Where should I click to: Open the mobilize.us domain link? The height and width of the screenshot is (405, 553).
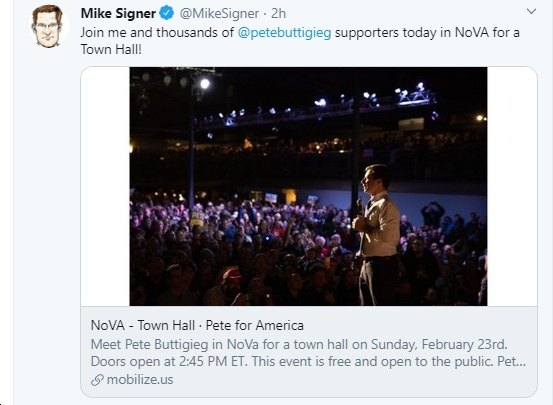140,380
